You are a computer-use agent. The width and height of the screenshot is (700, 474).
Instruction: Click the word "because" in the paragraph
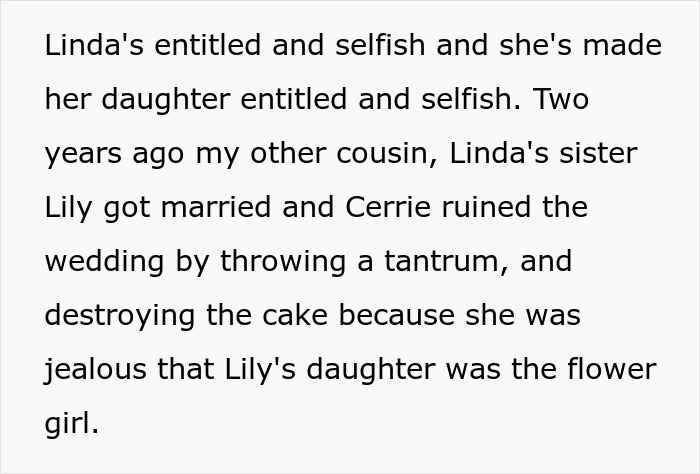point(397,315)
